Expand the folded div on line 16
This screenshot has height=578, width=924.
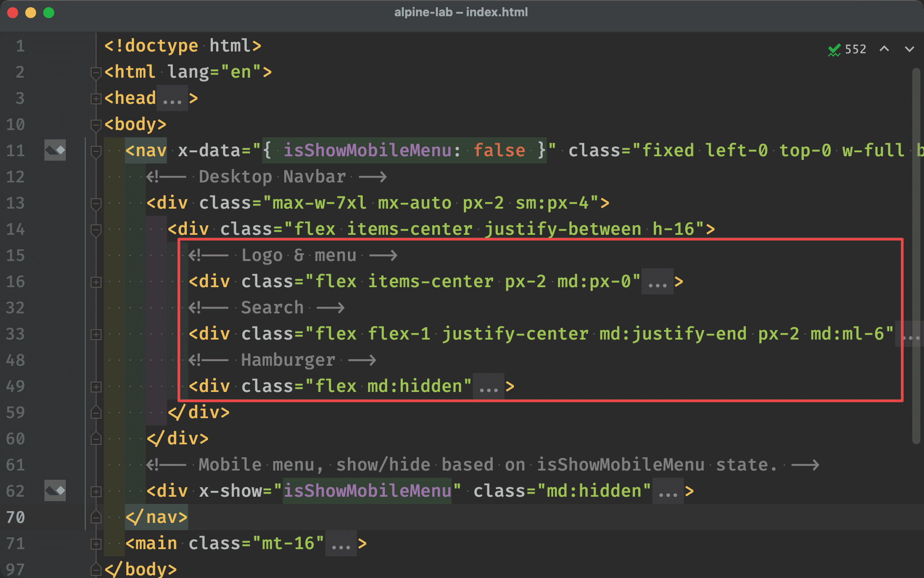96,282
